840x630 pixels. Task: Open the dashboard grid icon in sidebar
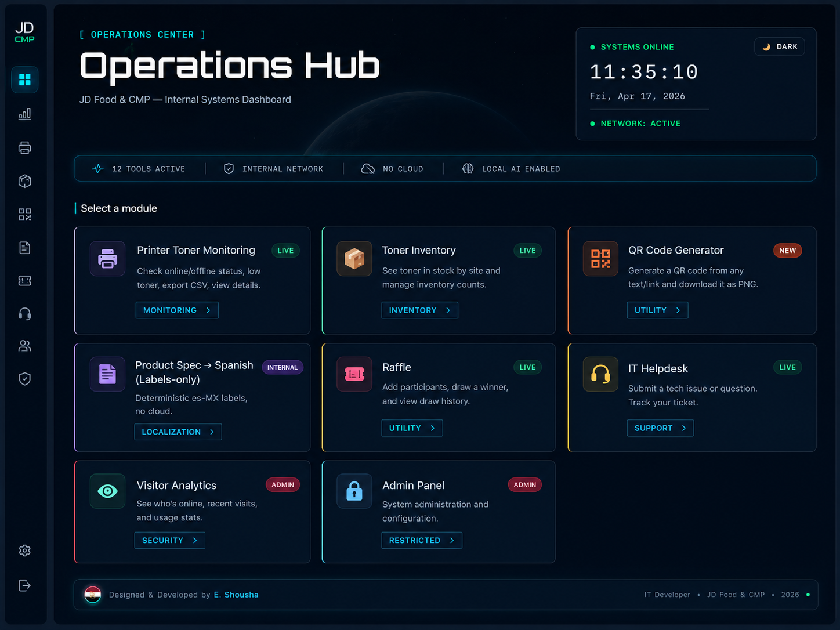point(24,79)
